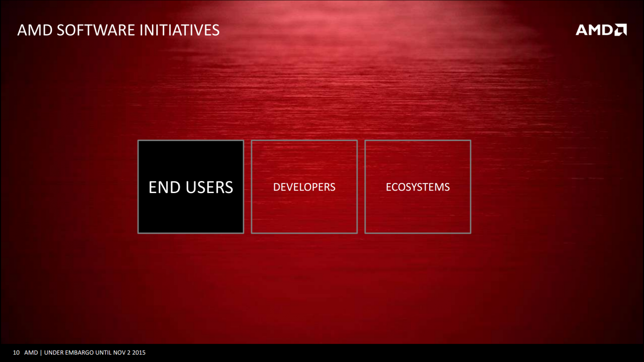644x362 pixels.
Task: Click the AMD SOFTWARE INITIATIVES title
Action: [x=118, y=30]
